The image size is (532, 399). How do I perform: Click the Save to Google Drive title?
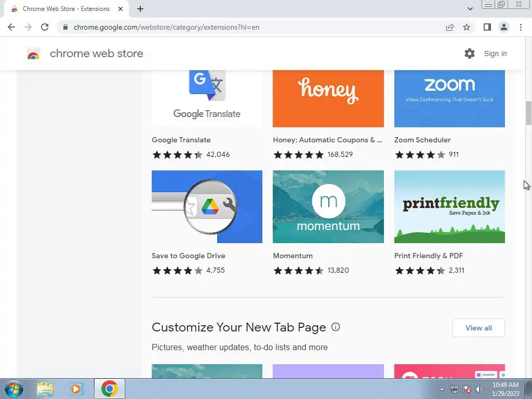[188, 256]
